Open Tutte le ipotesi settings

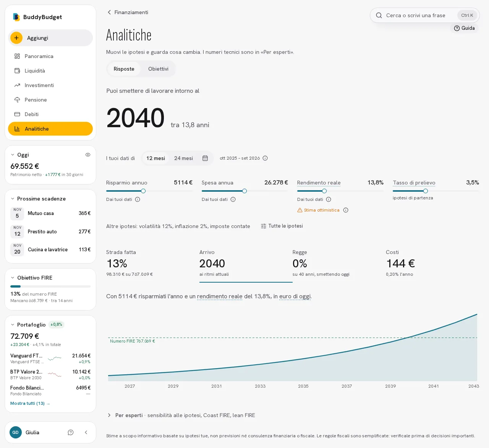tap(282, 226)
